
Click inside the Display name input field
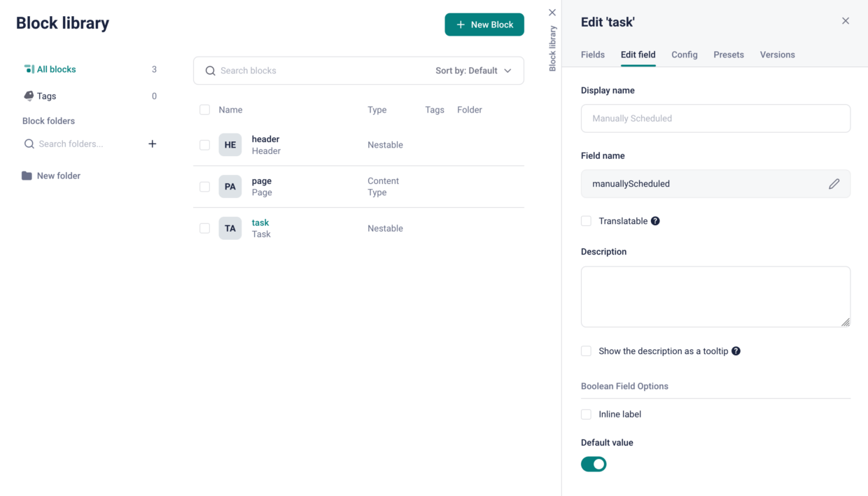click(x=715, y=118)
